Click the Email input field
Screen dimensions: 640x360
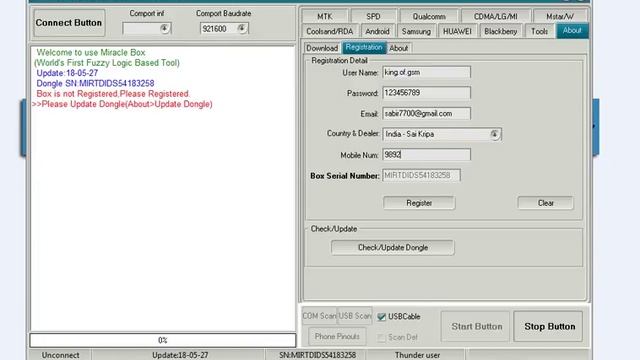tap(427, 113)
